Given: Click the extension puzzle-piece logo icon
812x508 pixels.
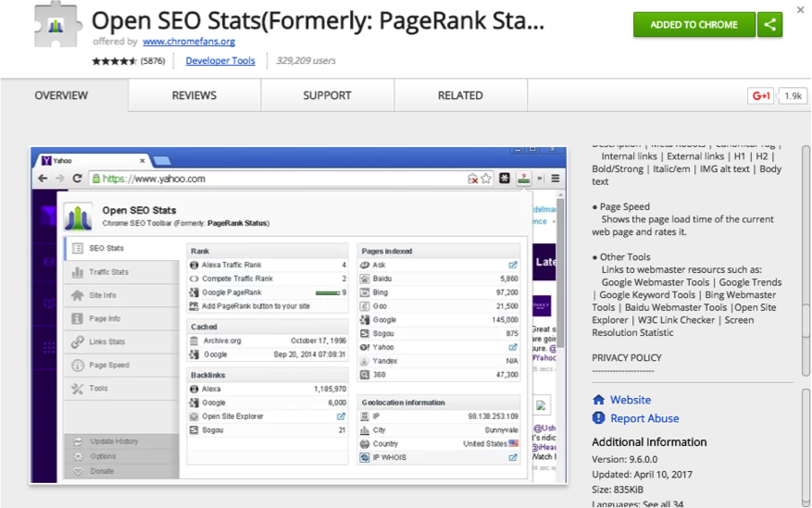Looking at the screenshot, I should click(x=56, y=25).
